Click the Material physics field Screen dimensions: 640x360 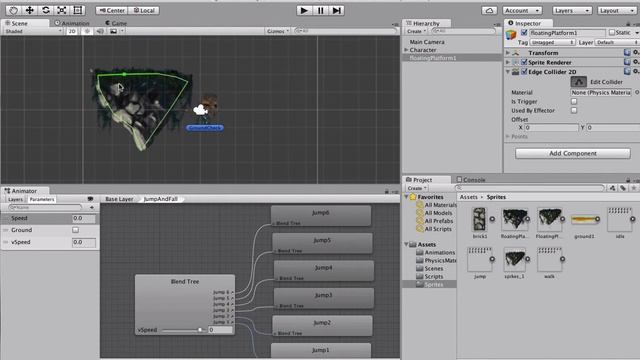coord(601,93)
